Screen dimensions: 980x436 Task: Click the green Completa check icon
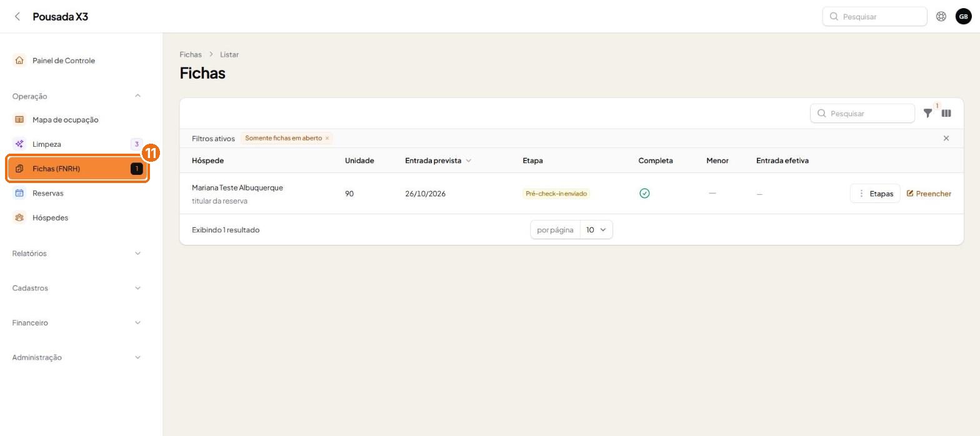coord(644,194)
